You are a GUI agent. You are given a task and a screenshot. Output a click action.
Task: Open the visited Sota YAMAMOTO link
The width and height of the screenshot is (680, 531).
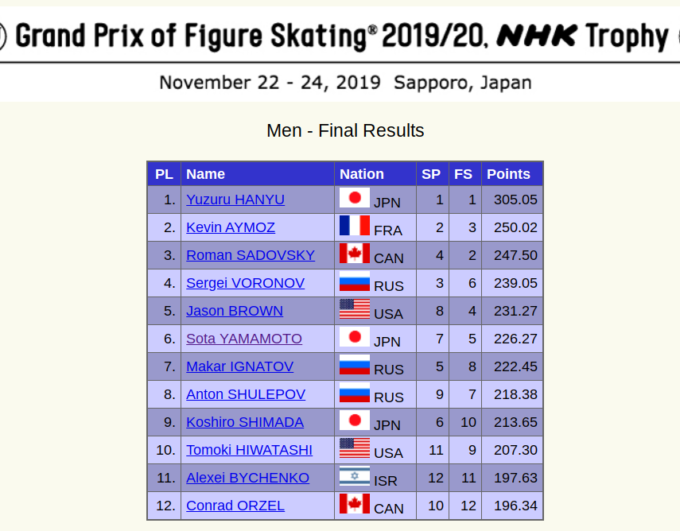click(x=244, y=338)
